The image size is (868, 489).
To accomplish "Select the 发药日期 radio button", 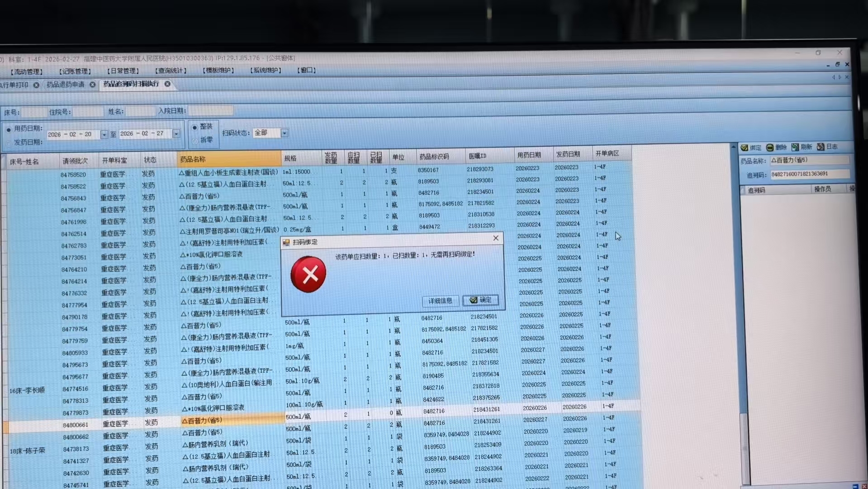I will [9, 143].
